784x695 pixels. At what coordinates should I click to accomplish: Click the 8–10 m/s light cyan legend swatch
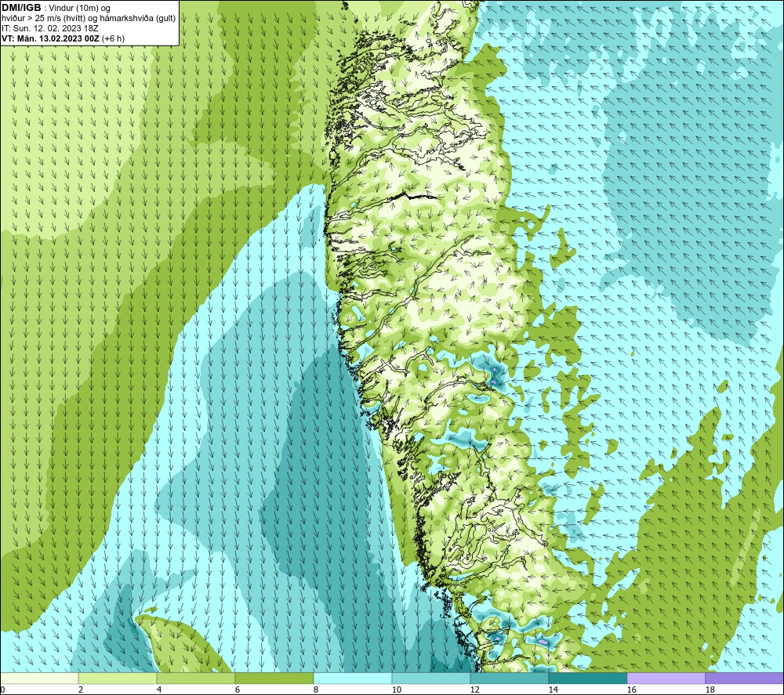pos(353,678)
